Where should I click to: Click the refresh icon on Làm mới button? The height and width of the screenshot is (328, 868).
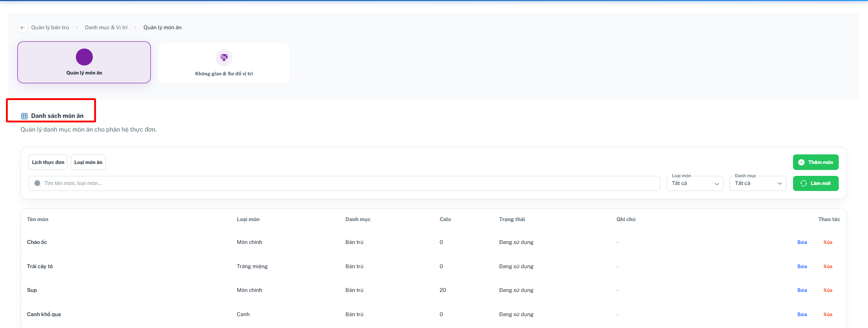[x=804, y=183]
